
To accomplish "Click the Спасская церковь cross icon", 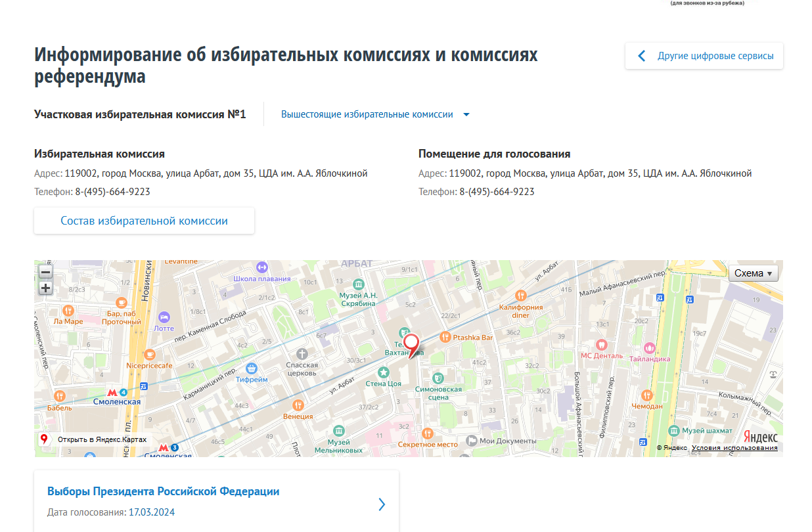I will (x=302, y=354).
